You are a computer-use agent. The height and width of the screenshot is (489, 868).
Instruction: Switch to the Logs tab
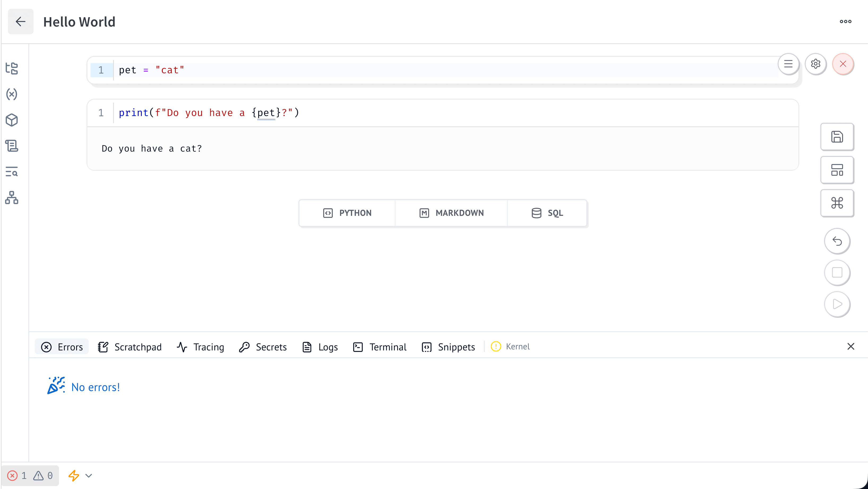(320, 347)
